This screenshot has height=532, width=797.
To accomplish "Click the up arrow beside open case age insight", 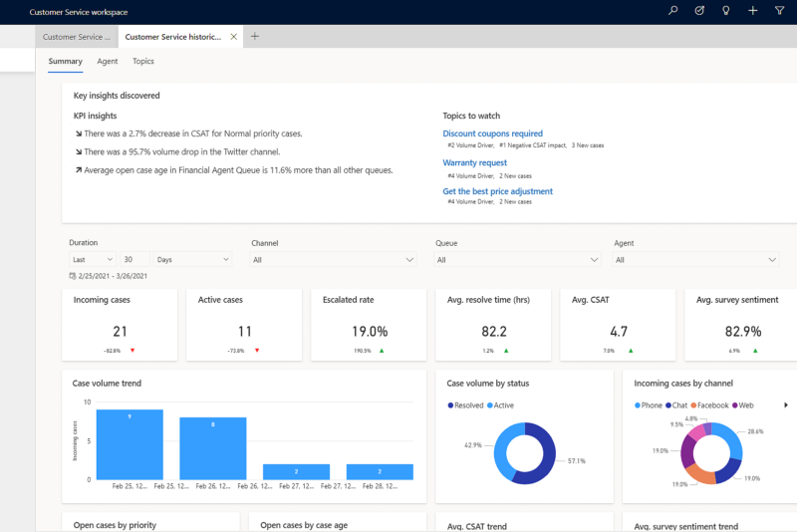I will click(x=79, y=170).
